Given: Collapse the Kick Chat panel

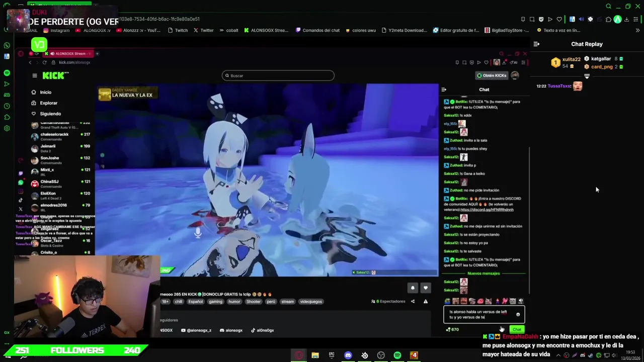Looking at the screenshot, I should point(444,89).
